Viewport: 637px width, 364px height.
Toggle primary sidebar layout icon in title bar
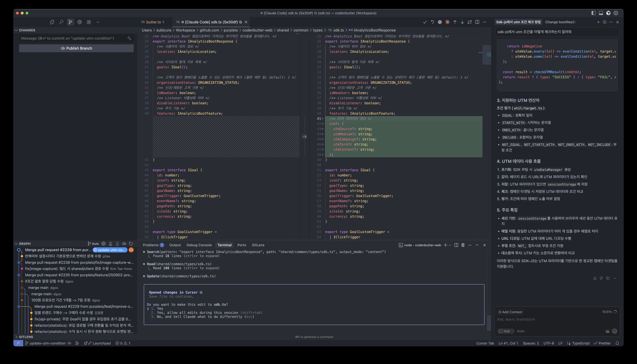[x=593, y=13]
